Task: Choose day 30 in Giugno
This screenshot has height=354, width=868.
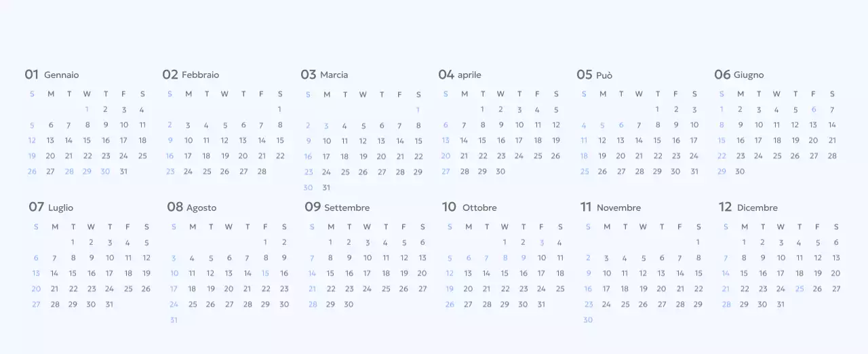Action: click(x=740, y=172)
